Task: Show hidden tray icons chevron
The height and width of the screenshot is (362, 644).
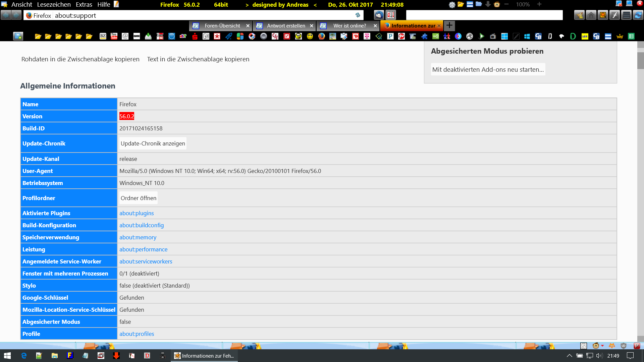Action: tap(569, 356)
